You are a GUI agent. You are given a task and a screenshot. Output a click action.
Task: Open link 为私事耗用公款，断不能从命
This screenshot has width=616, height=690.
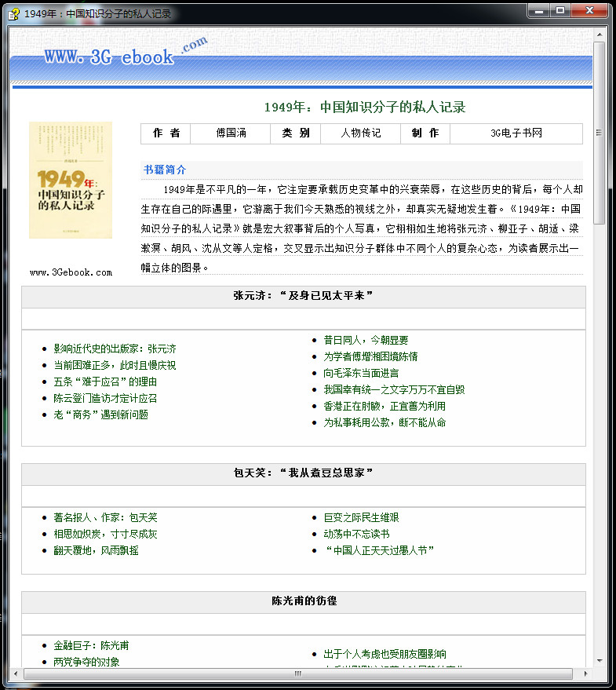[385, 422]
